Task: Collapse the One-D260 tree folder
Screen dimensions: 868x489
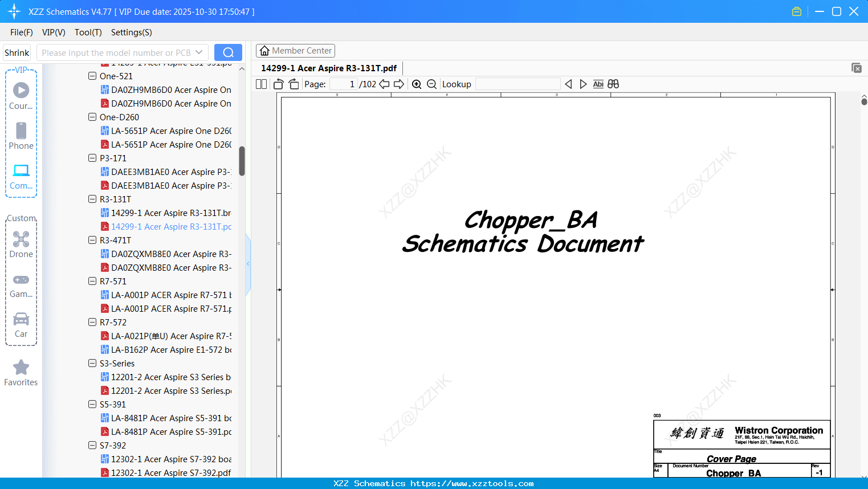Action: pos(92,117)
